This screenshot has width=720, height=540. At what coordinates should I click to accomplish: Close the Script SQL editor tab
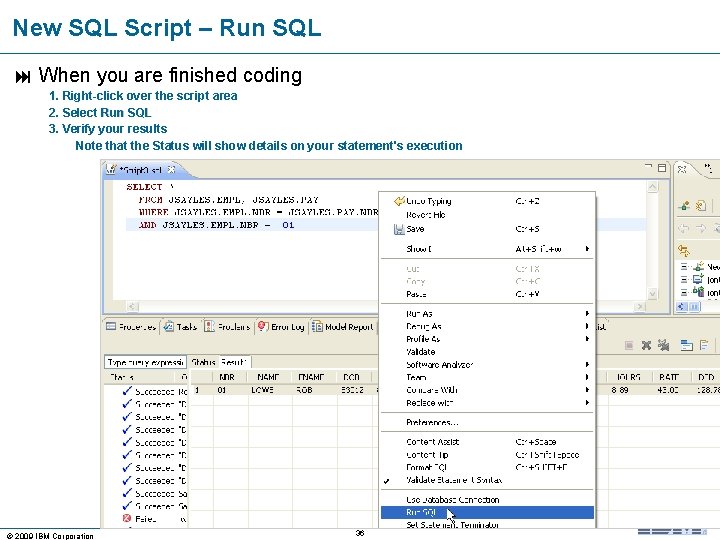coord(171,169)
